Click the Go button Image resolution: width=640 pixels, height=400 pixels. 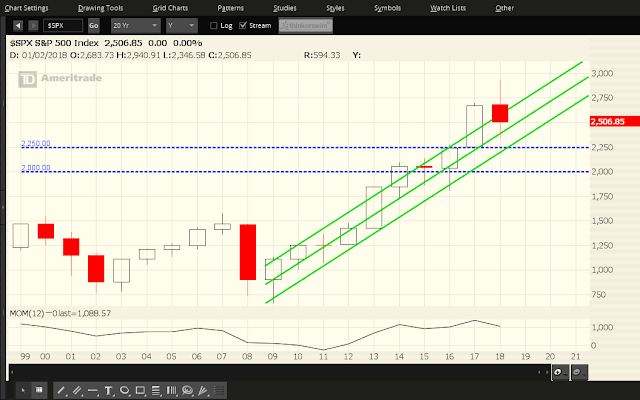(93, 26)
